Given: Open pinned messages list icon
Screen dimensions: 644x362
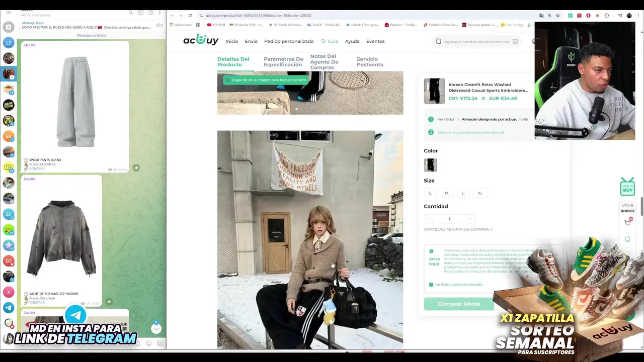Looking at the screenshot, I should 159,25.
